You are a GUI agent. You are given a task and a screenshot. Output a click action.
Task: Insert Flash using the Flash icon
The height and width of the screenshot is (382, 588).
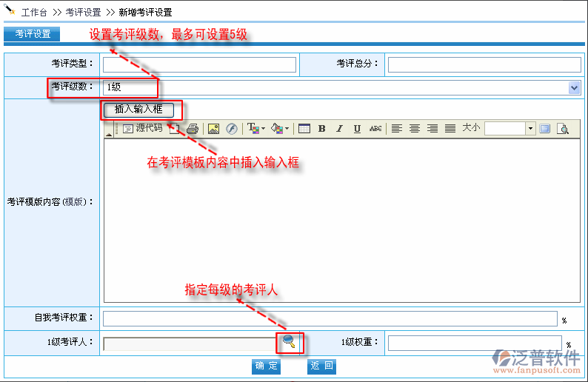(232, 129)
